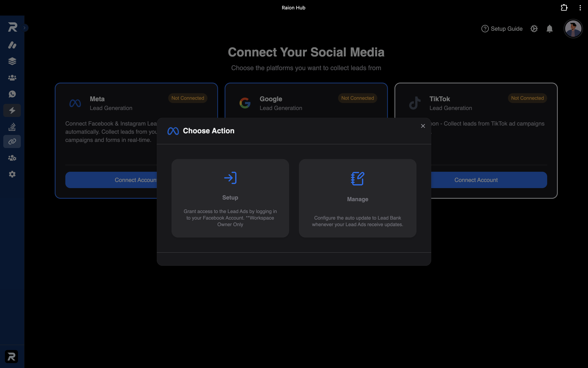
Task: Click the Meta card logo
Action: click(x=75, y=103)
